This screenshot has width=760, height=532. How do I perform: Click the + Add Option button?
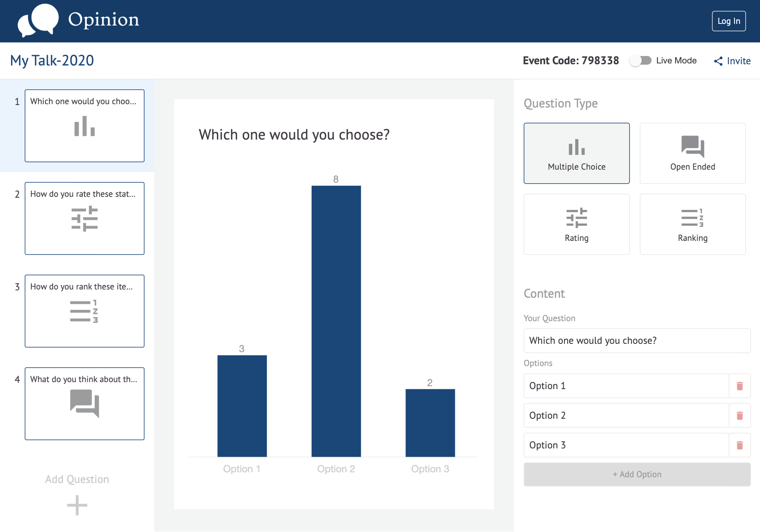tap(637, 474)
